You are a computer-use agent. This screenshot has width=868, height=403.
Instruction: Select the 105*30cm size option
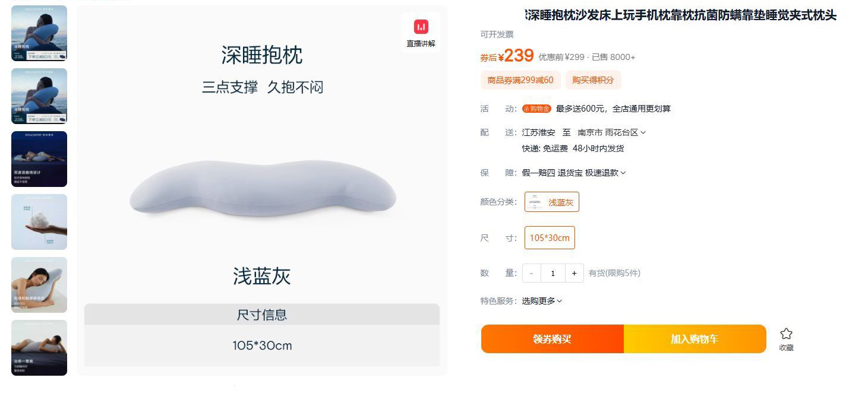550,237
